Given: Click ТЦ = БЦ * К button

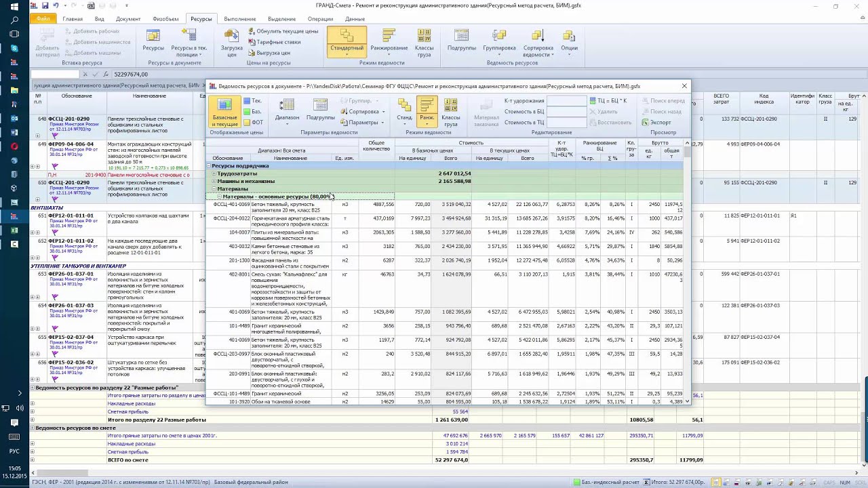Looking at the screenshot, I should tap(608, 101).
